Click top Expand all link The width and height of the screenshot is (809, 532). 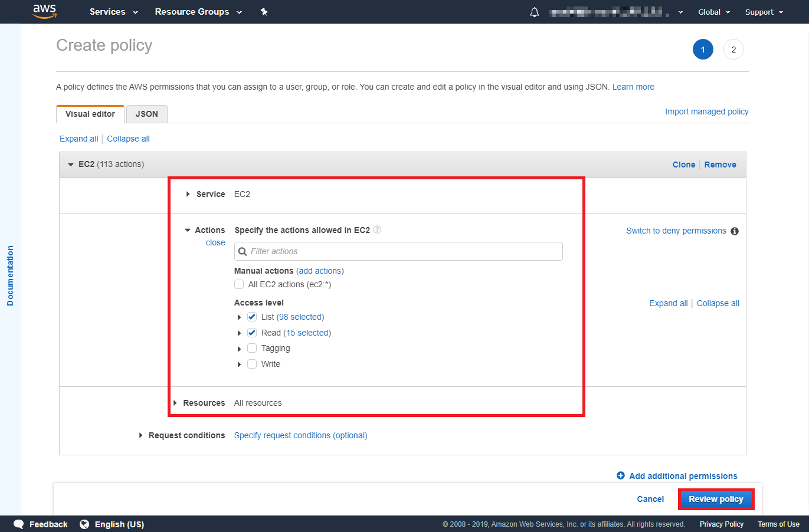pos(79,139)
